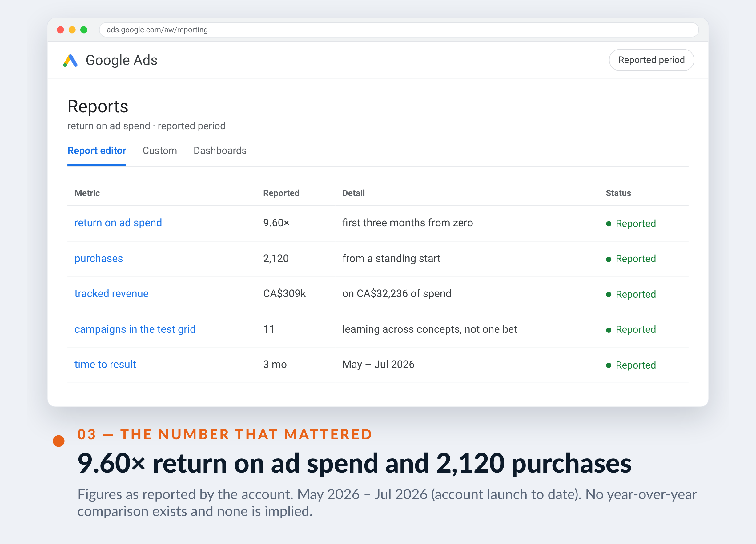This screenshot has height=544, width=756.
Task: Select the value 11 in campaigns row
Action: (x=269, y=329)
